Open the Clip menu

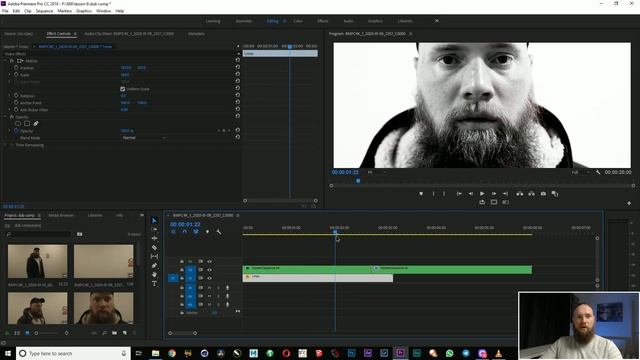pyautogui.click(x=27, y=11)
